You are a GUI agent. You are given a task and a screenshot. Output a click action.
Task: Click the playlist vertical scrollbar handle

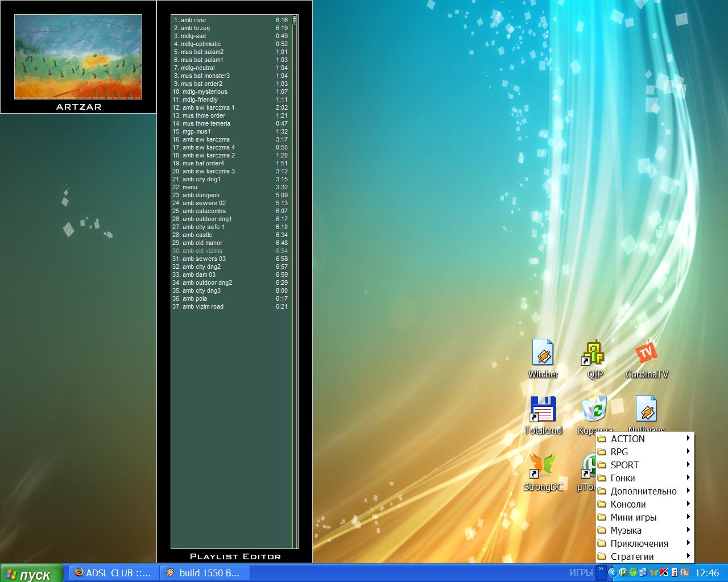pyautogui.click(x=295, y=20)
